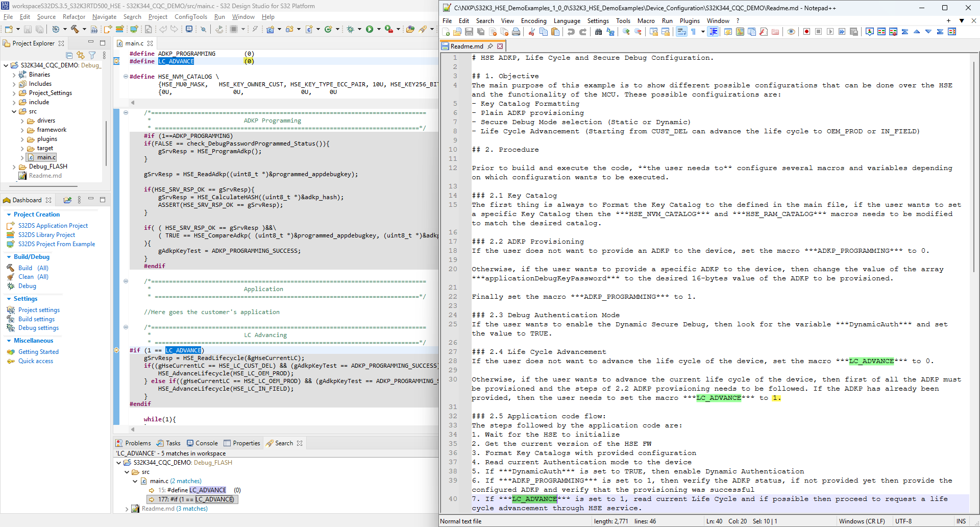980x527 pixels.
Task: Open the Encoding menu in Notepad++
Action: point(533,21)
